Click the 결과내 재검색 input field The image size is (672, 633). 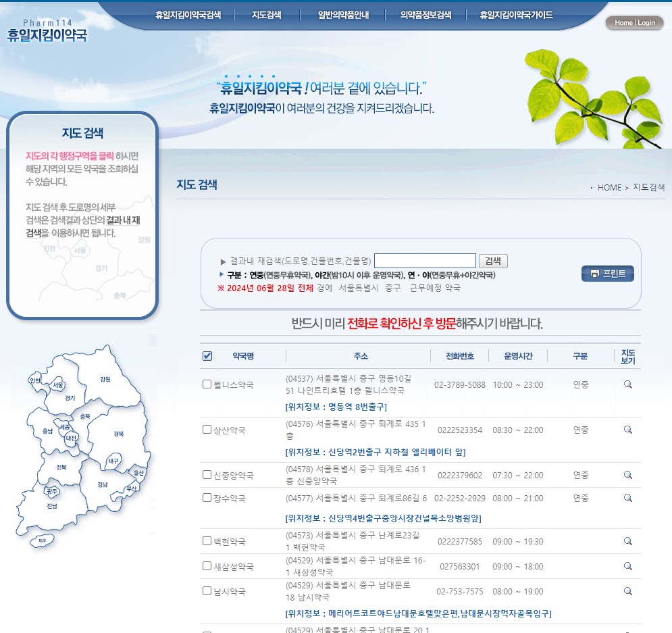pos(425,260)
